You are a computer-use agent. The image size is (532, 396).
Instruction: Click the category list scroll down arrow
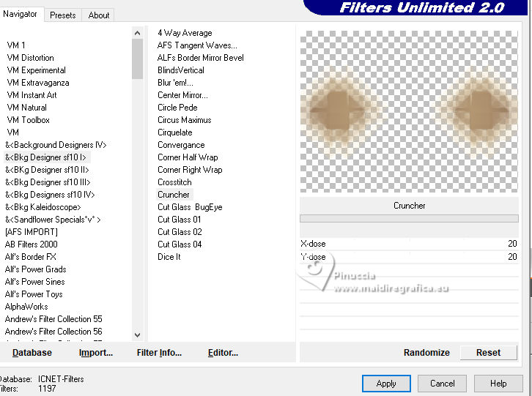tap(138, 335)
